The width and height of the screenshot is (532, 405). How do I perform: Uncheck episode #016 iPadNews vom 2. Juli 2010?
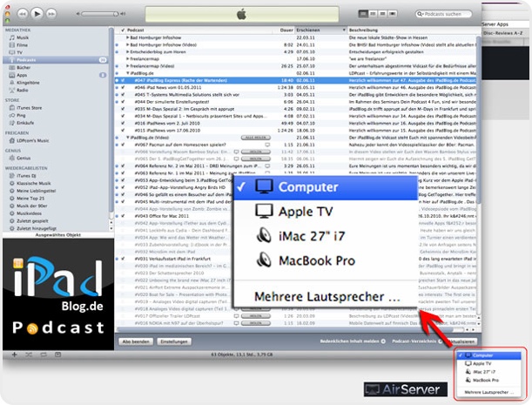[x=123, y=123]
